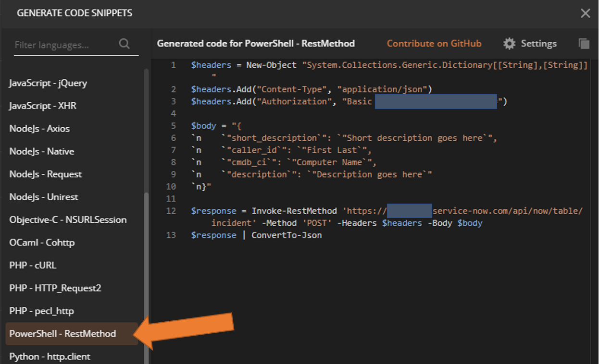Viewport: 599px width, 364px height.
Task: Open the Contribute on GitHub link
Action: coord(434,44)
